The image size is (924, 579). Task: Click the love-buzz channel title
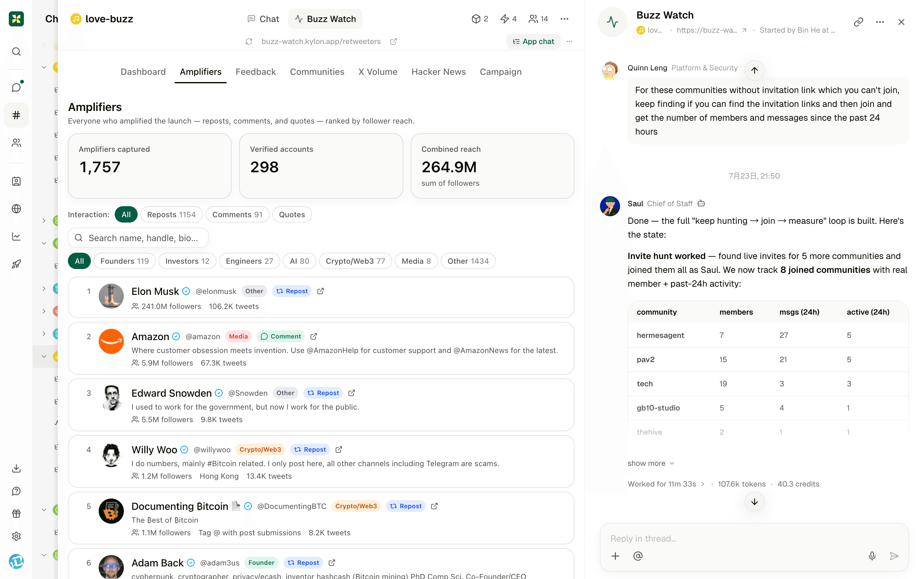[x=109, y=19]
